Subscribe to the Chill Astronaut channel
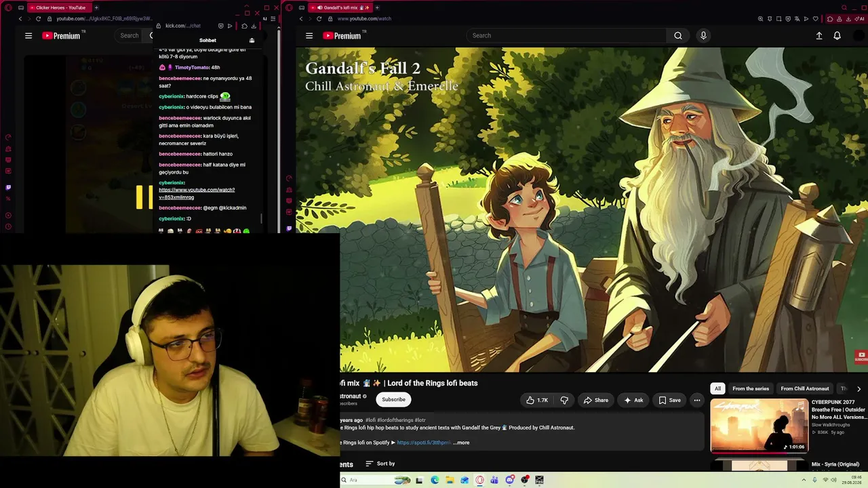868x488 pixels. pos(393,400)
